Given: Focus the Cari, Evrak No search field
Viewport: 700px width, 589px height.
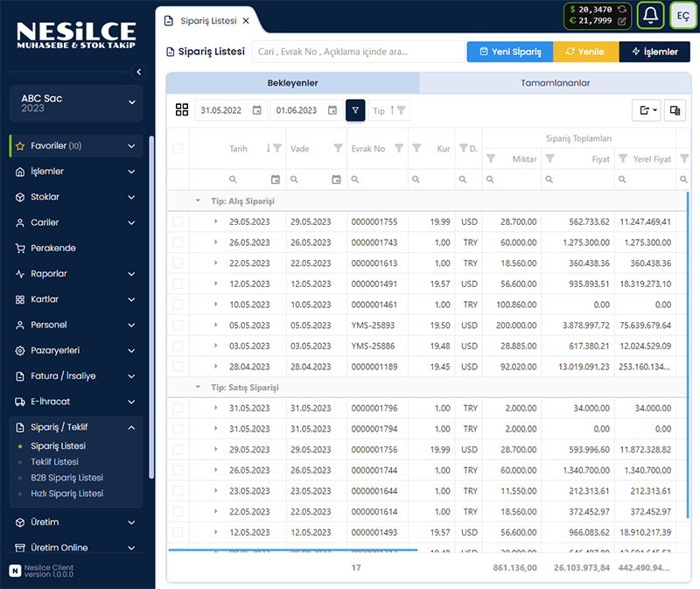Looking at the screenshot, I should pos(358,52).
